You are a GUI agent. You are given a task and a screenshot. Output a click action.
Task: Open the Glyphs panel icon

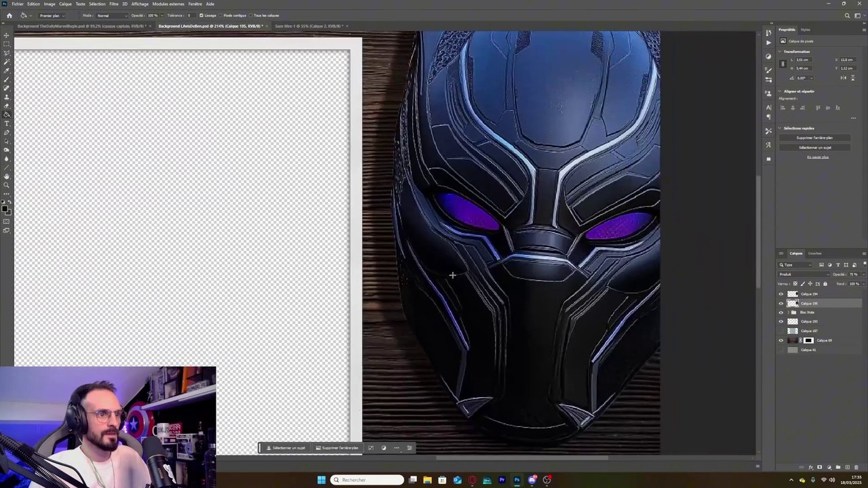coord(768,145)
